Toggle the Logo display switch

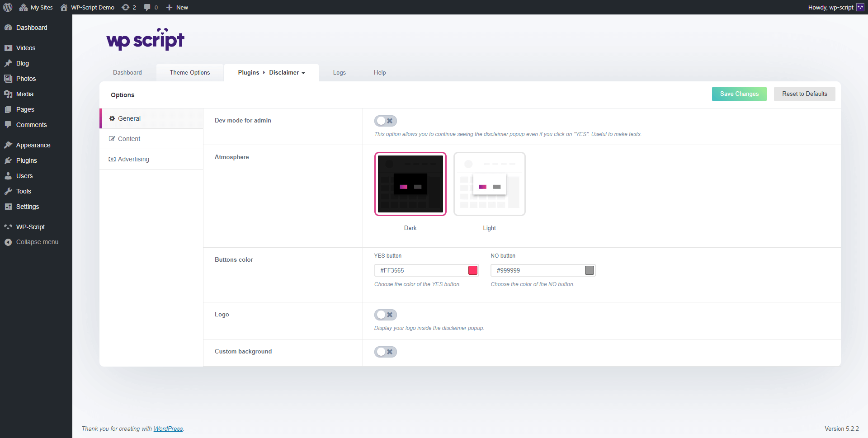coord(386,315)
